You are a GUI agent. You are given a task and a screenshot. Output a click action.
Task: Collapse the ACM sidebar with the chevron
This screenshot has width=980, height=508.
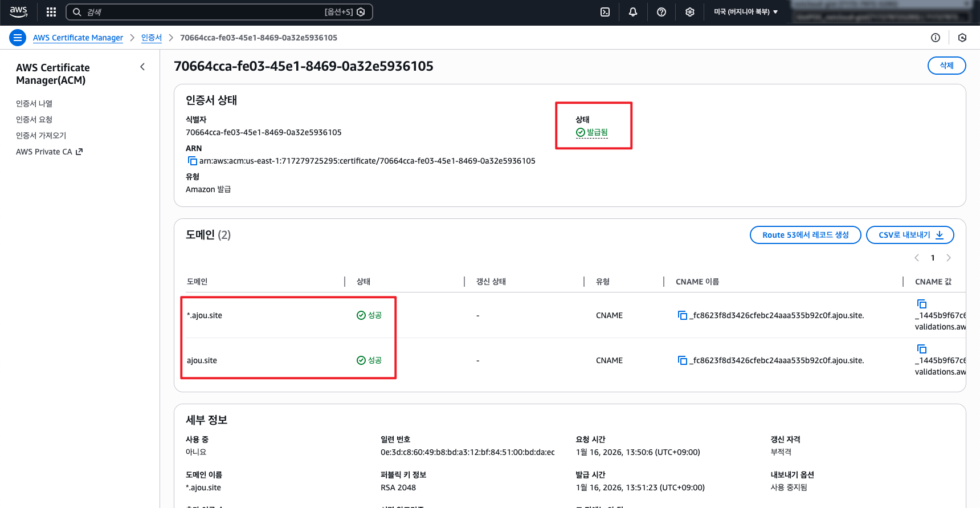click(x=142, y=67)
